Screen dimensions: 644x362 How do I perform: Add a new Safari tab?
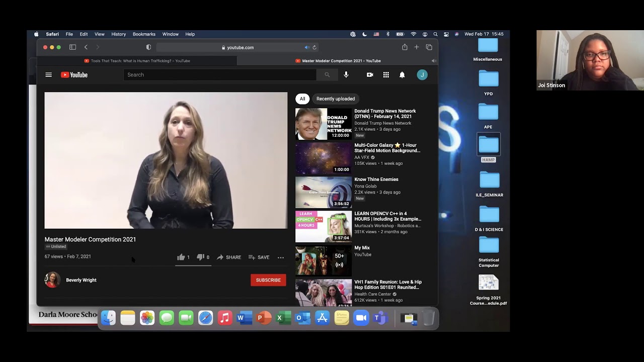pyautogui.click(x=417, y=47)
